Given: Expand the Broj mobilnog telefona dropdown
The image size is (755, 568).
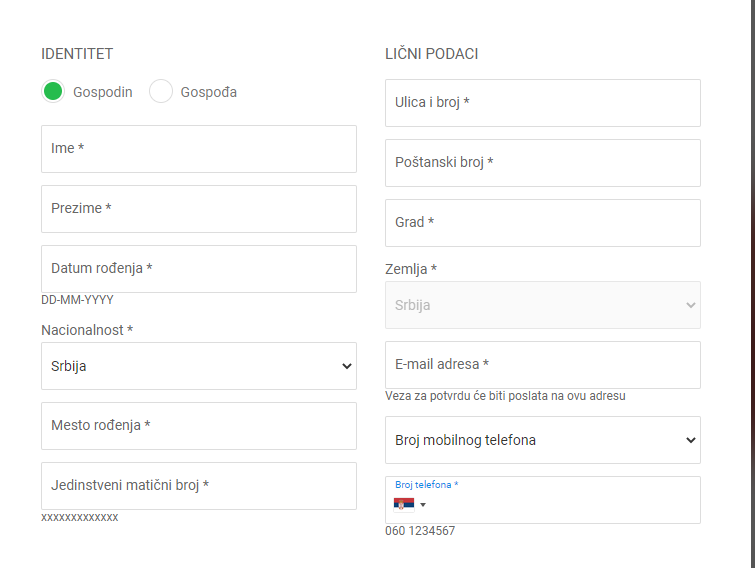Looking at the screenshot, I should [542, 440].
